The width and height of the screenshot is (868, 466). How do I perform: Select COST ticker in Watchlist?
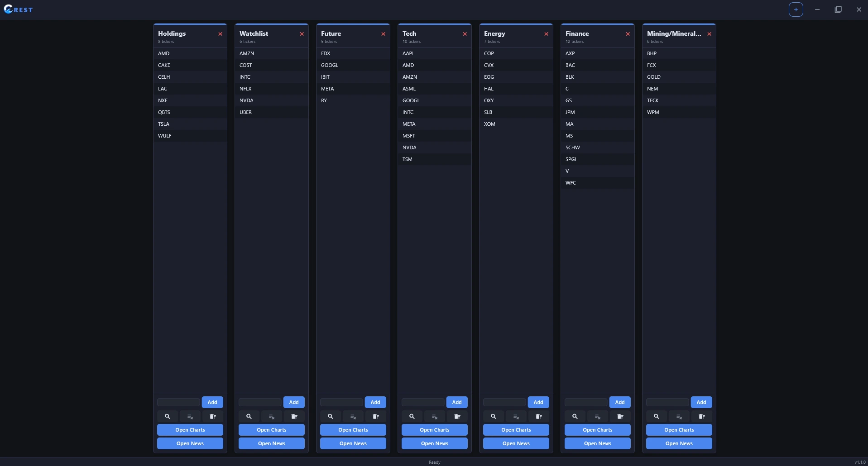coord(272,65)
